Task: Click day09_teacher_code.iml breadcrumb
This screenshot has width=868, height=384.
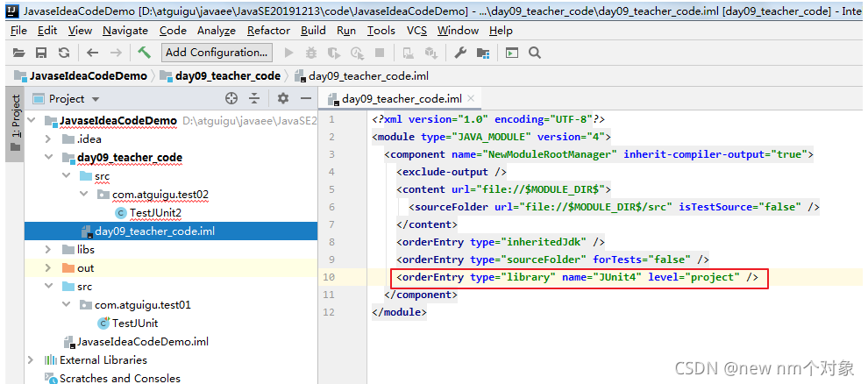Action: tap(362, 76)
